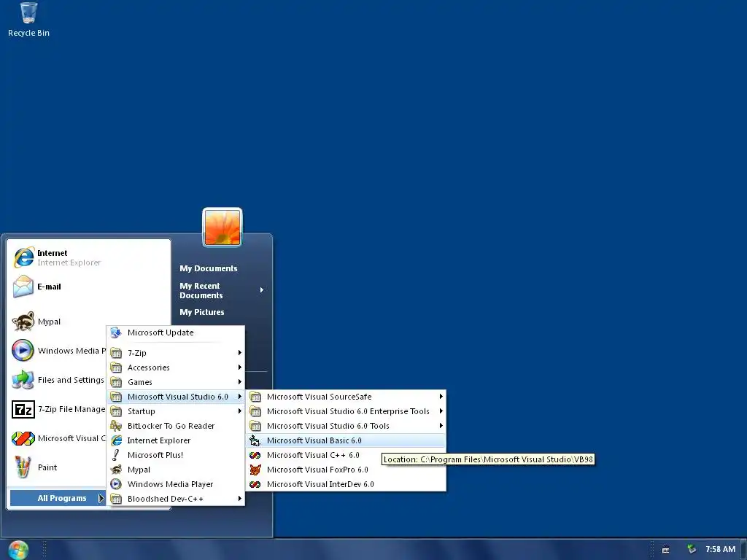Launch Mypal via raccoon icon in left pane

pyautogui.click(x=23, y=322)
